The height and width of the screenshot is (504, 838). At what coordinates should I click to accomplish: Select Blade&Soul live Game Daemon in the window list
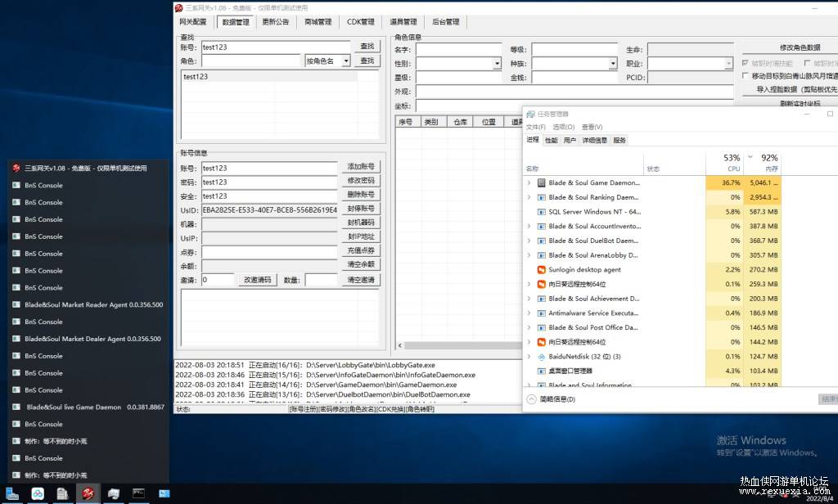point(88,407)
